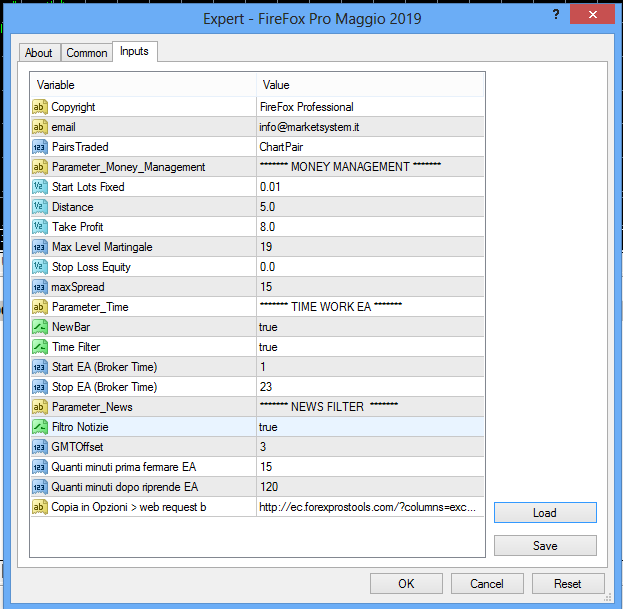
Task: Click the Save button
Action: (545, 545)
